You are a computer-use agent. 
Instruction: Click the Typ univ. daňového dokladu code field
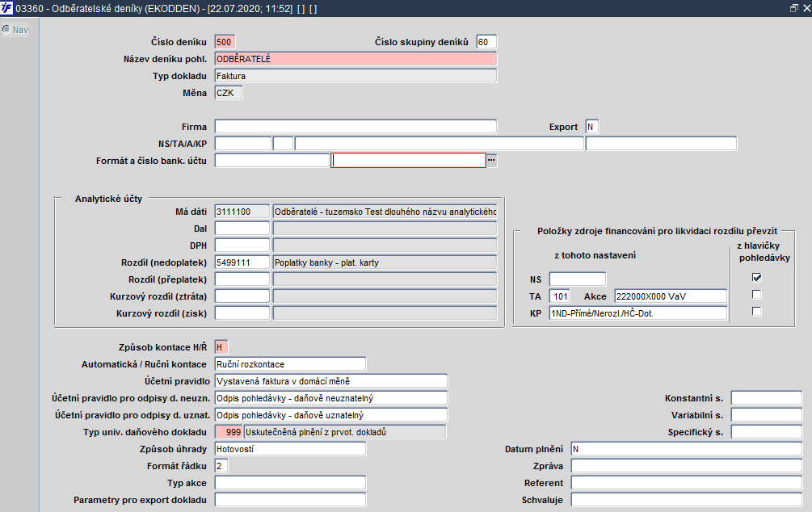pos(229,432)
